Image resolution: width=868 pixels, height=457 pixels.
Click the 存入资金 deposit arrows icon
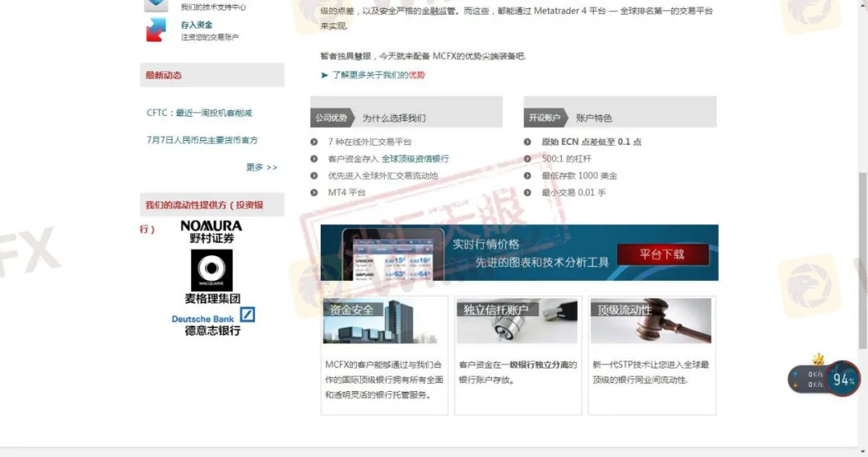pos(156,30)
